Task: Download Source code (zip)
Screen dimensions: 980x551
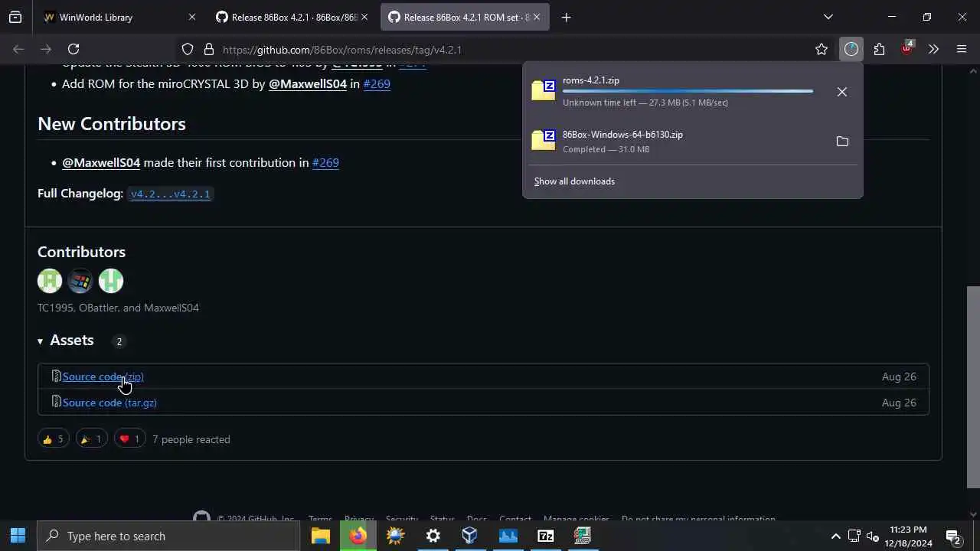Action: coord(103,377)
